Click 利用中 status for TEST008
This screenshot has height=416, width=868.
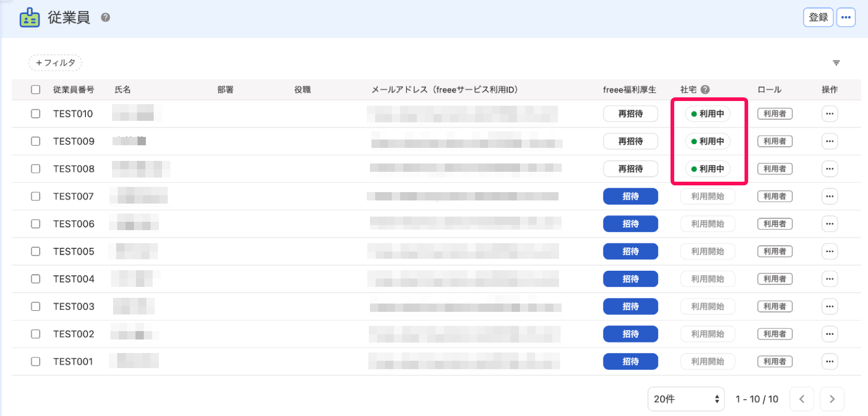(708, 169)
